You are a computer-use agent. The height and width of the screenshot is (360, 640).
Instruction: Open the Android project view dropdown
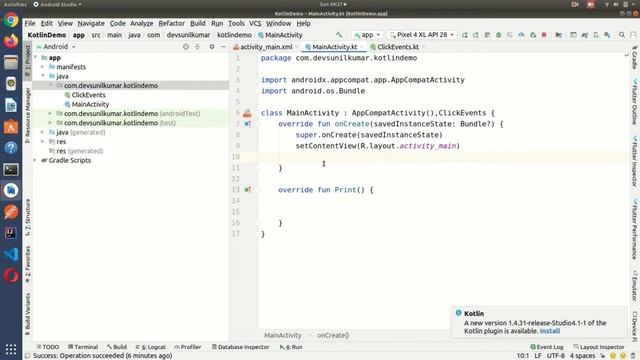click(x=56, y=47)
